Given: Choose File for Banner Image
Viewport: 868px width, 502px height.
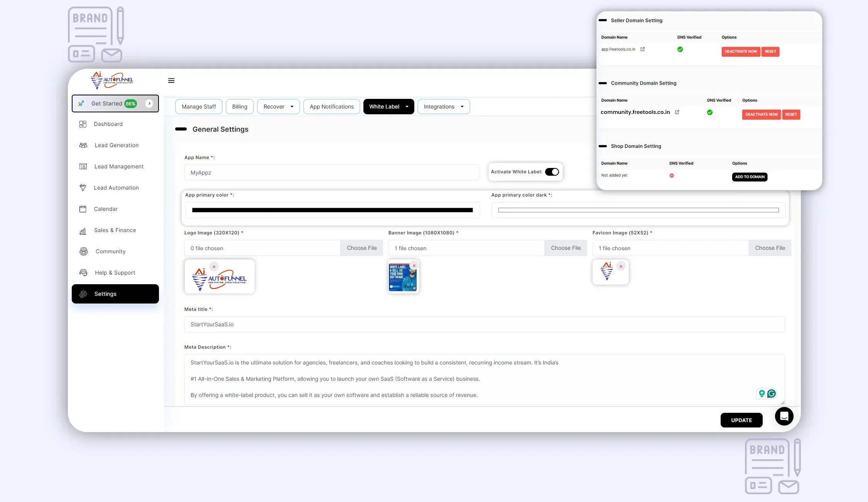Looking at the screenshot, I should (x=566, y=248).
